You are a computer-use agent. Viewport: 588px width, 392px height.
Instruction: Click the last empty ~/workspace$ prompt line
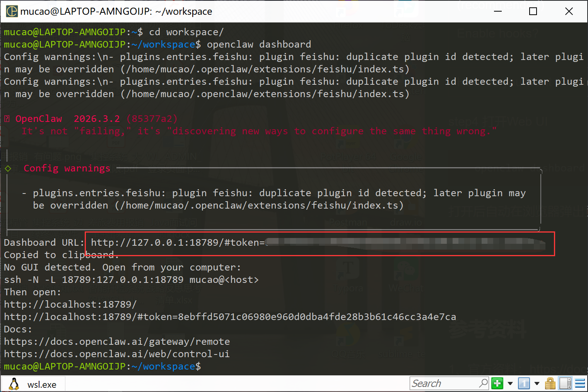click(x=103, y=366)
